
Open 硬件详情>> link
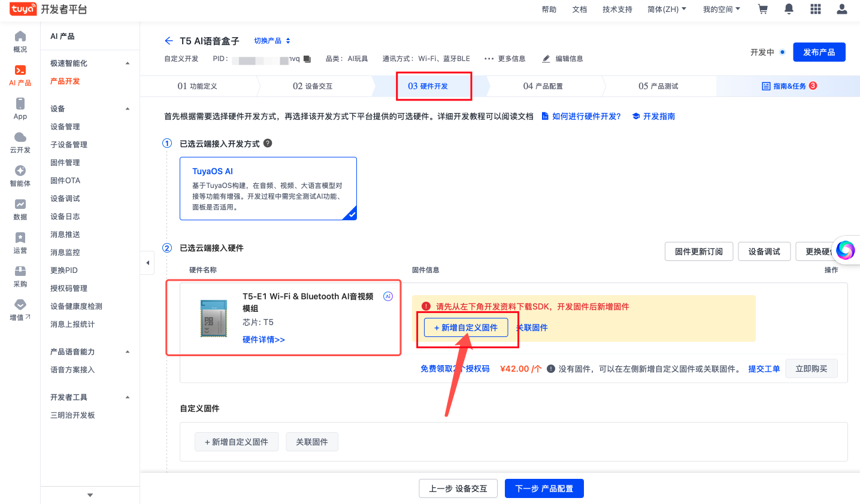[264, 339]
